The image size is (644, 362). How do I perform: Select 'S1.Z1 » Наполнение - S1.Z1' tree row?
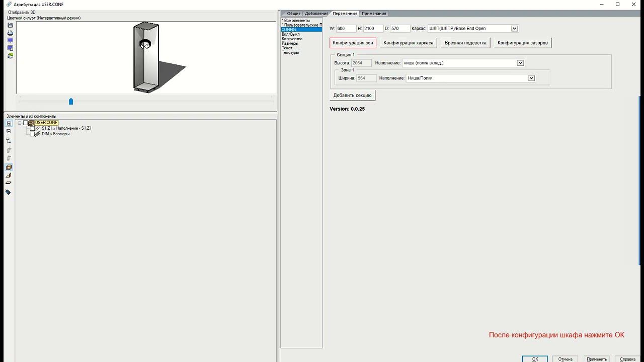point(66,128)
